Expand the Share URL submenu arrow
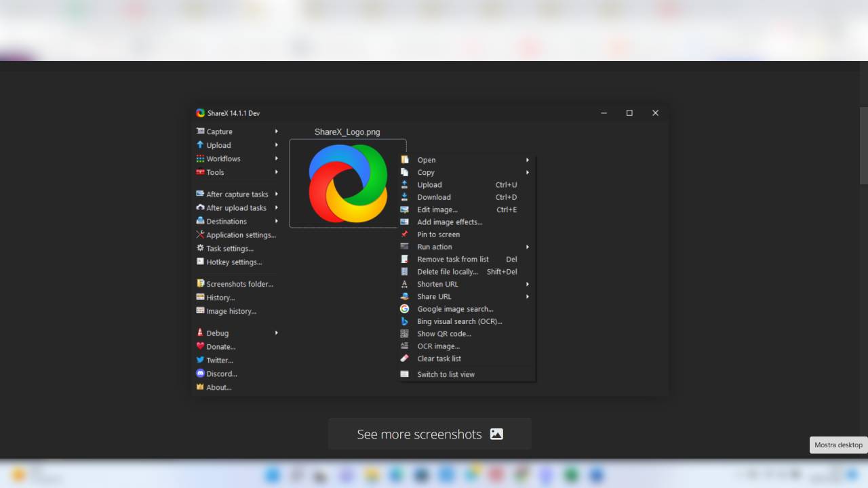The width and height of the screenshot is (868, 488). [527, 296]
